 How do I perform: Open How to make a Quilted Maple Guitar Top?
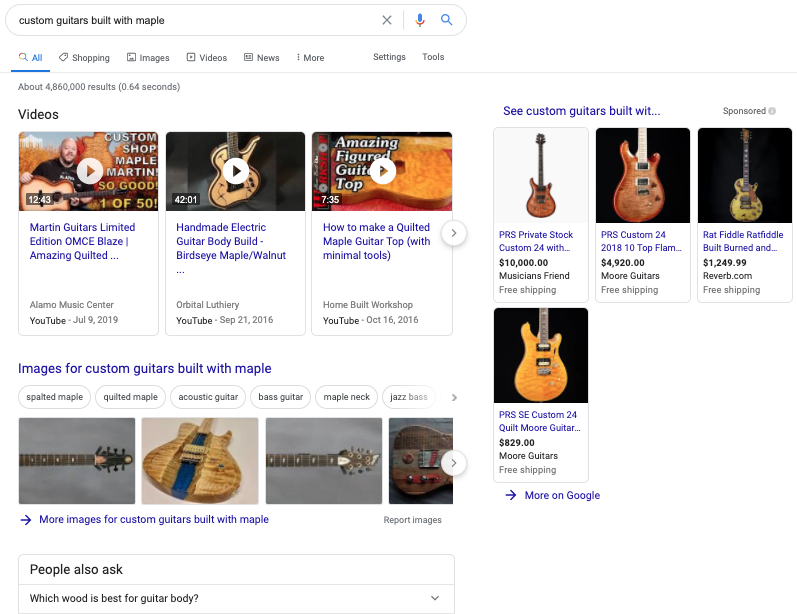pos(377,241)
